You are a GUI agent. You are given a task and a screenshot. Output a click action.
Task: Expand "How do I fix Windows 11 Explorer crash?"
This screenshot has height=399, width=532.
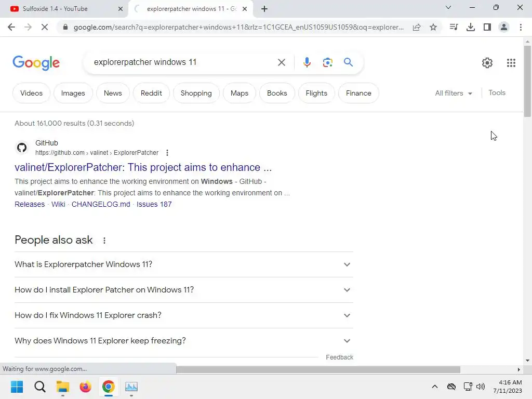pos(183,315)
